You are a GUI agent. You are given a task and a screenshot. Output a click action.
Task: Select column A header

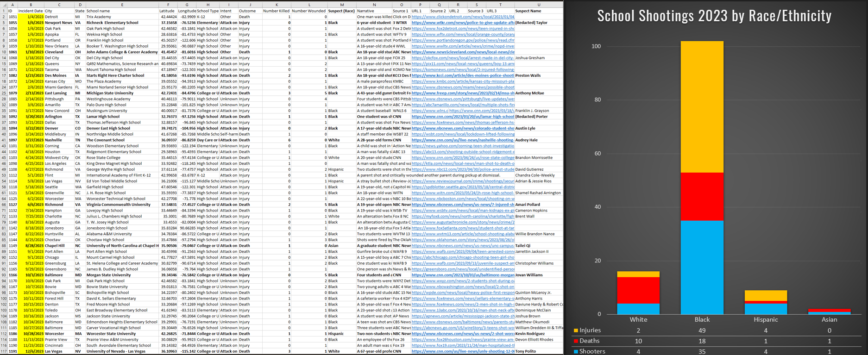coord(13,5)
